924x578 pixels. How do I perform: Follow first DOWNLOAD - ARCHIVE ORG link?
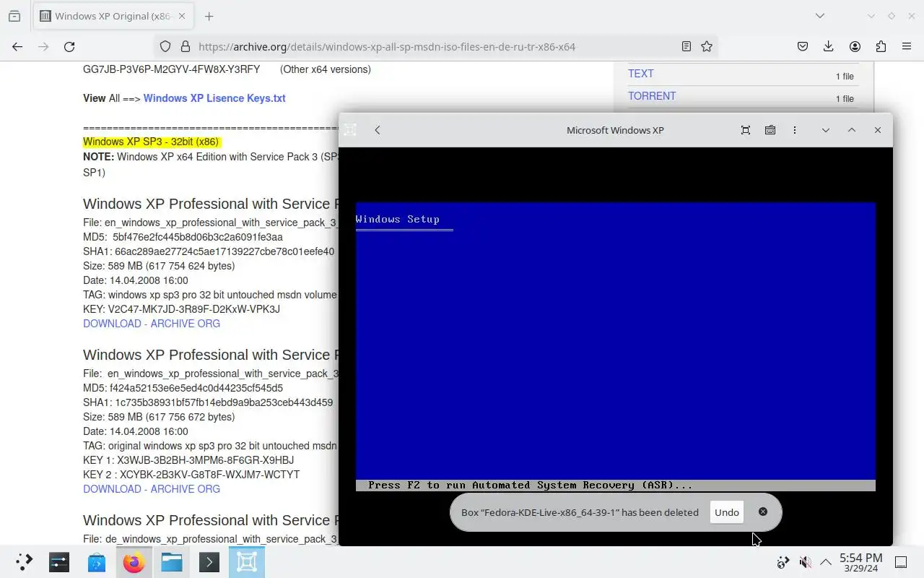[x=152, y=324]
